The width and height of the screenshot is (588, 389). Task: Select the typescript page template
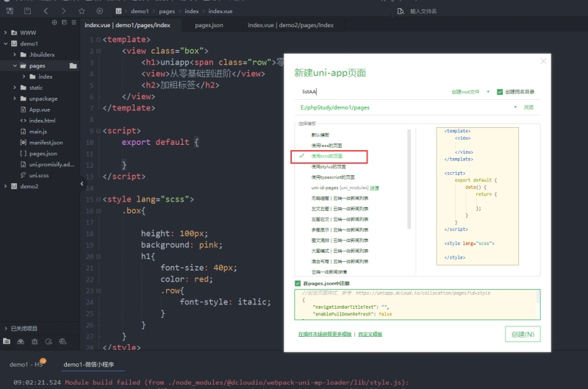pos(333,177)
